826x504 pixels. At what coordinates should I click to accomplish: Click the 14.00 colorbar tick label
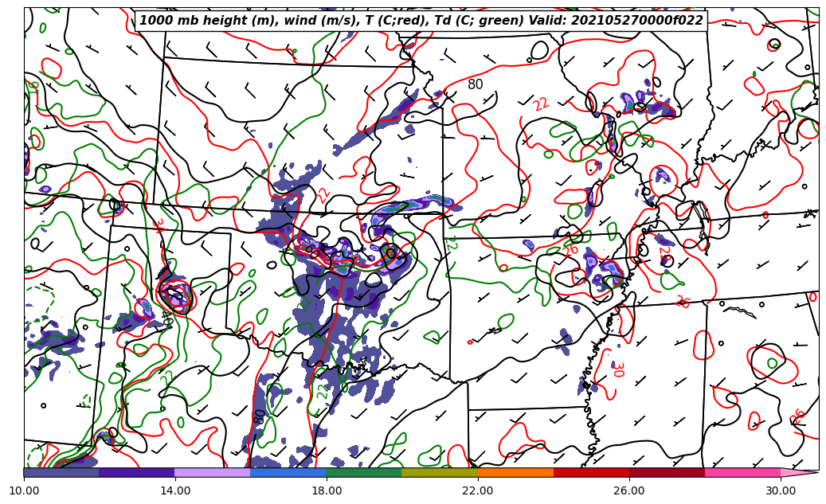[175, 490]
